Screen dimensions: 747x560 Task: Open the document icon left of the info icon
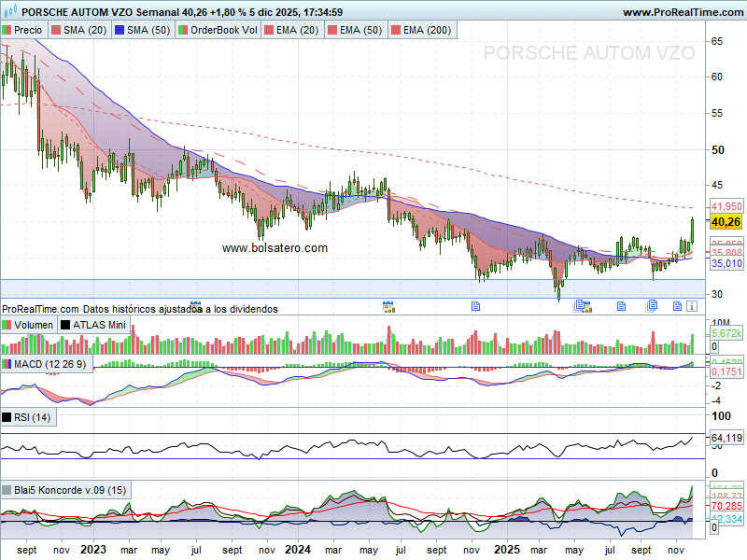[x=677, y=306]
